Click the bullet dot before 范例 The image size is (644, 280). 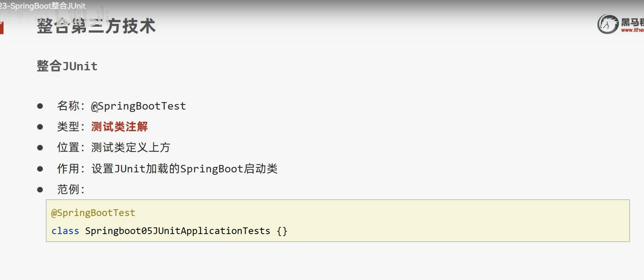pyautogui.click(x=40, y=190)
